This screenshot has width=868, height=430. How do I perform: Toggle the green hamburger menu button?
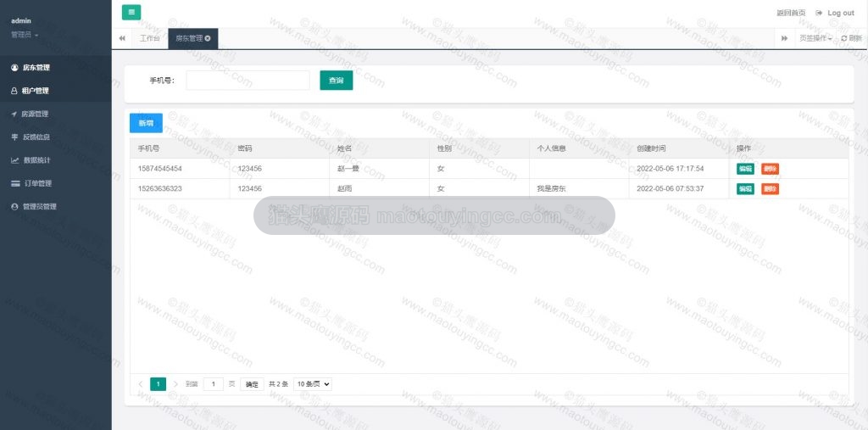click(131, 12)
